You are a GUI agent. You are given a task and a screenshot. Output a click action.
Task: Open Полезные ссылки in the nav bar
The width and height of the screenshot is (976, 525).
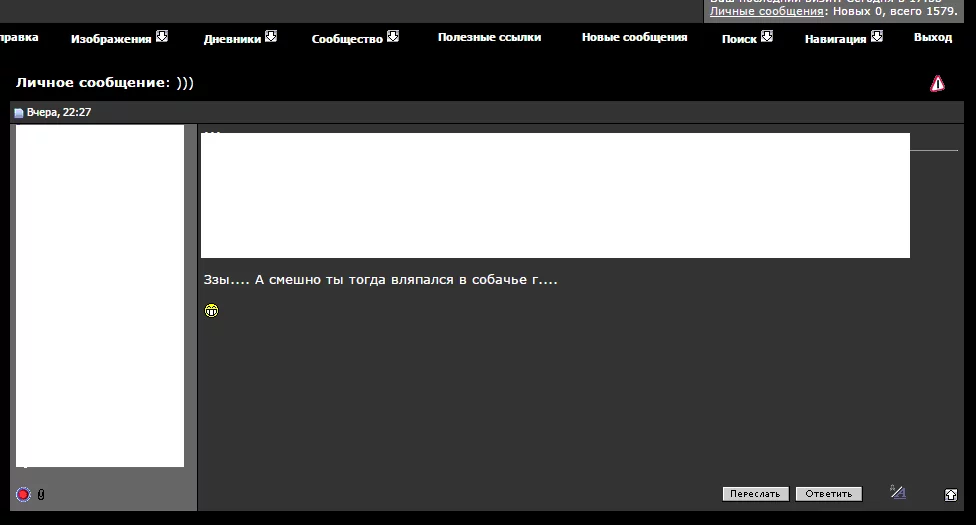[489, 37]
